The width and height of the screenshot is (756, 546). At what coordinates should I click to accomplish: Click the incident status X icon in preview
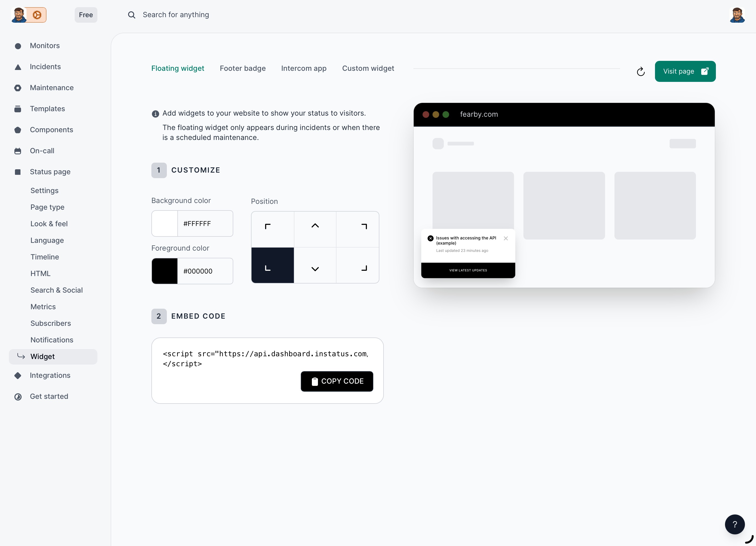(430, 238)
